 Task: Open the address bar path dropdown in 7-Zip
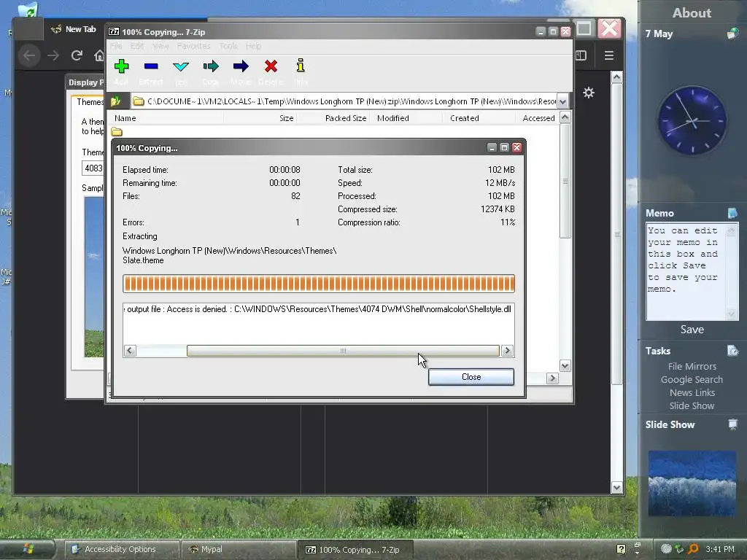point(562,101)
